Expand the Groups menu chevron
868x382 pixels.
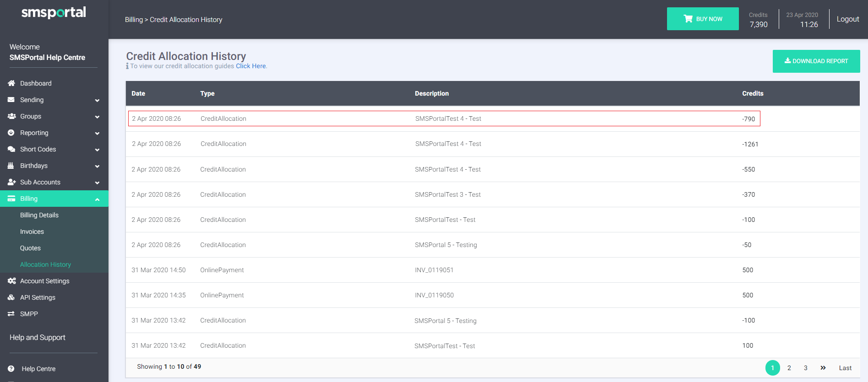(97, 117)
